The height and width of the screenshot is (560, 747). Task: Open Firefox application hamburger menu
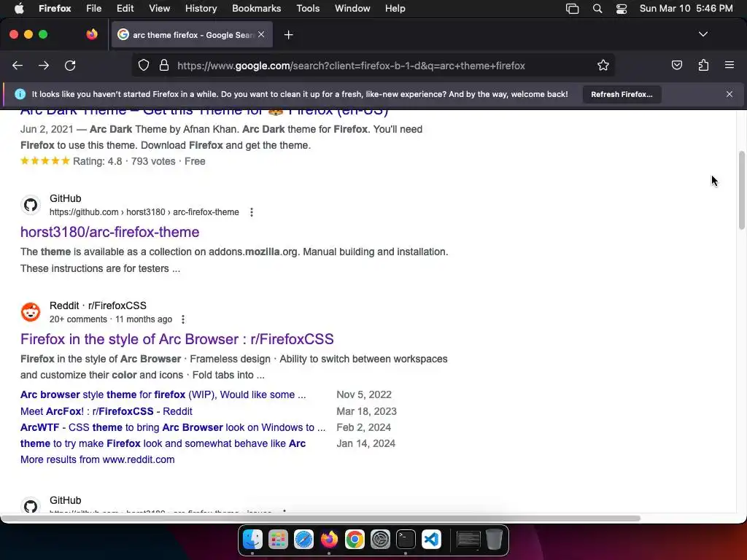pyautogui.click(x=729, y=65)
